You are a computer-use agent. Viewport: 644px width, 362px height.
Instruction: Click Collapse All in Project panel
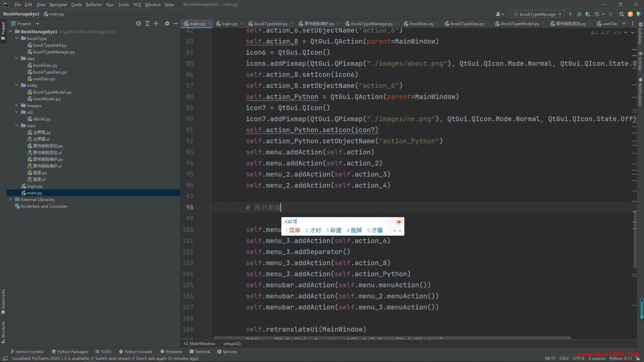click(156, 23)
